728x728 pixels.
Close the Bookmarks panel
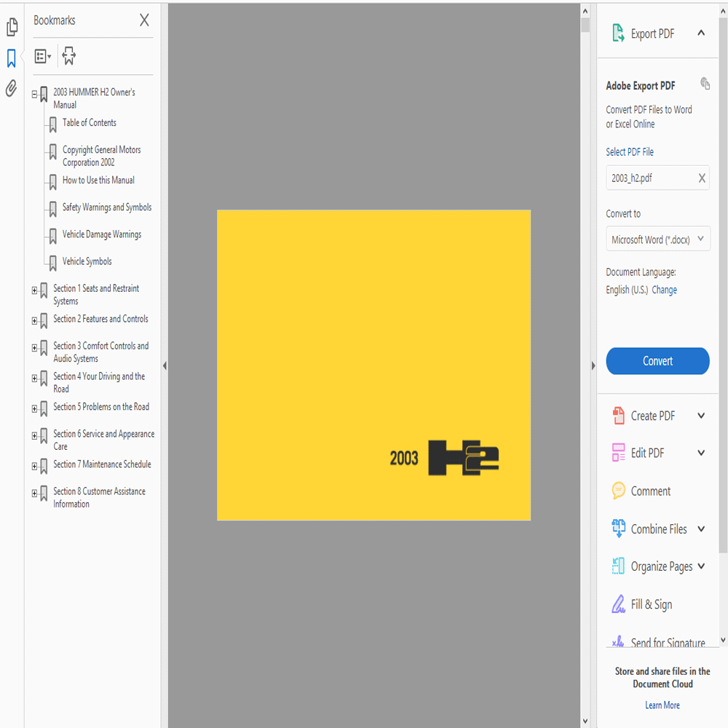144,20
